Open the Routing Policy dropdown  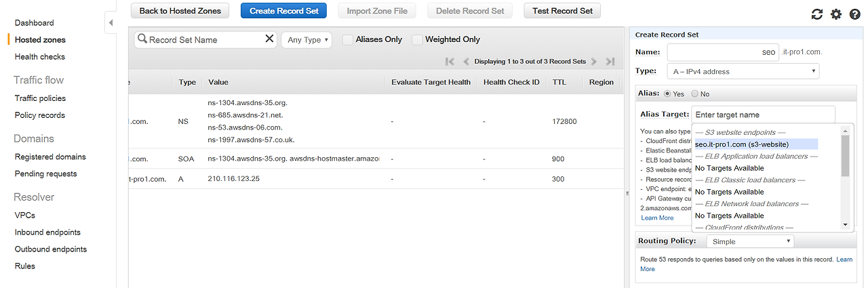tap(750, 241)
